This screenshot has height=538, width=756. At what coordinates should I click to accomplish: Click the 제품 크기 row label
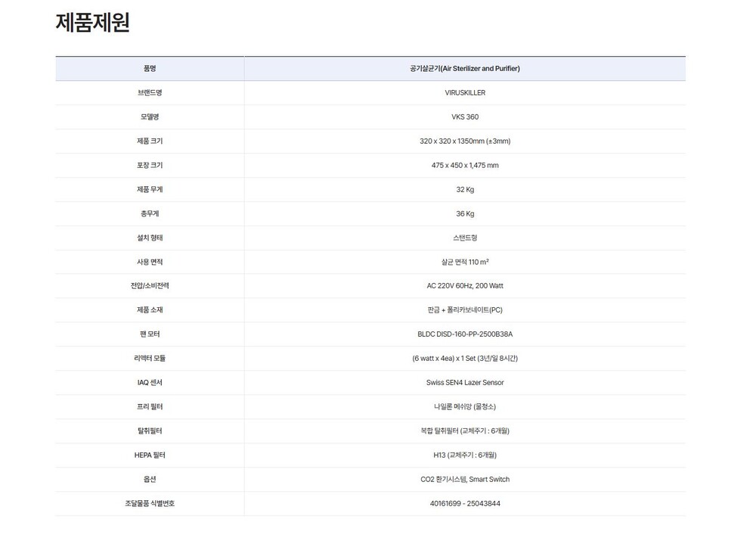coord(149,141)
